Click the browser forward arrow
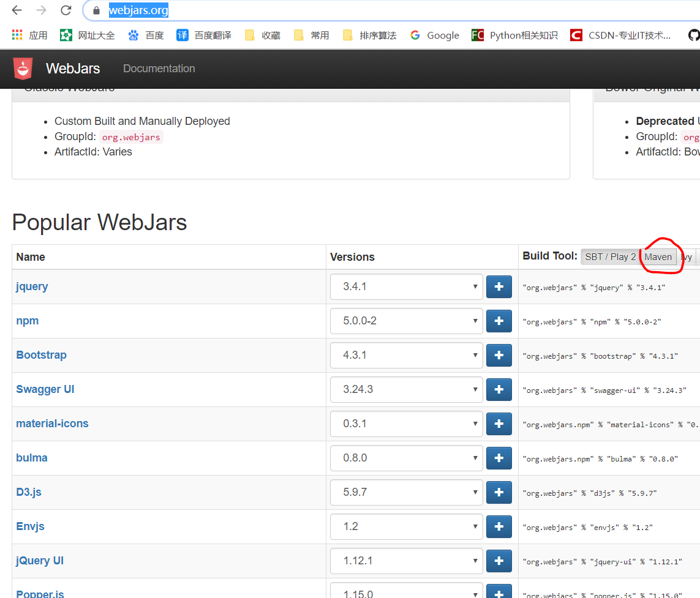Screen dimensions: 700x598 click(41, 10)
